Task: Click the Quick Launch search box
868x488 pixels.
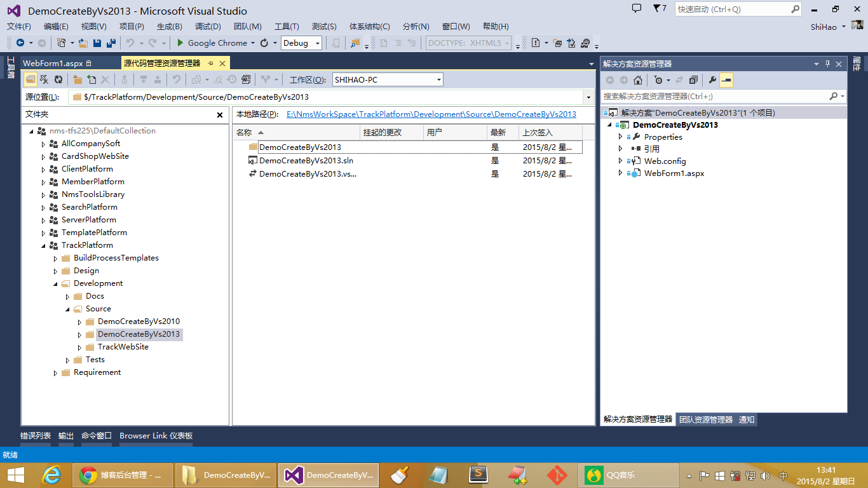Action: (x=739, y=10)
